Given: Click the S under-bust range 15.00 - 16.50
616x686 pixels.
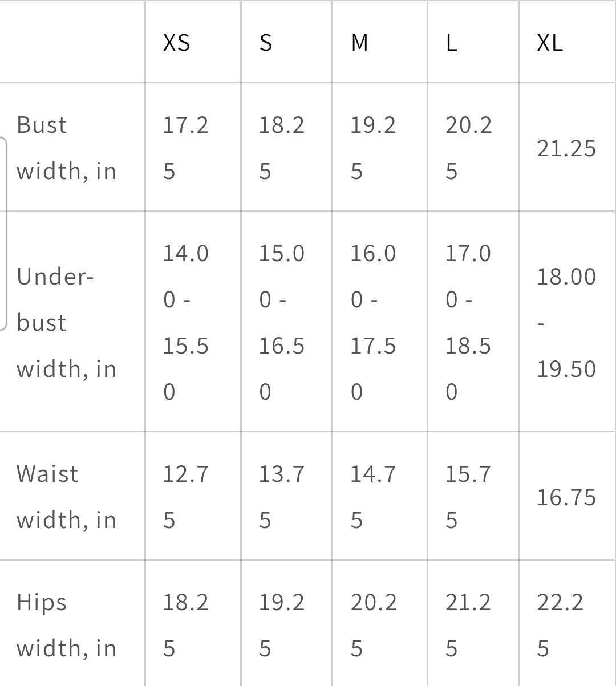Looking at the screenshot, I should tap(281, 322).
